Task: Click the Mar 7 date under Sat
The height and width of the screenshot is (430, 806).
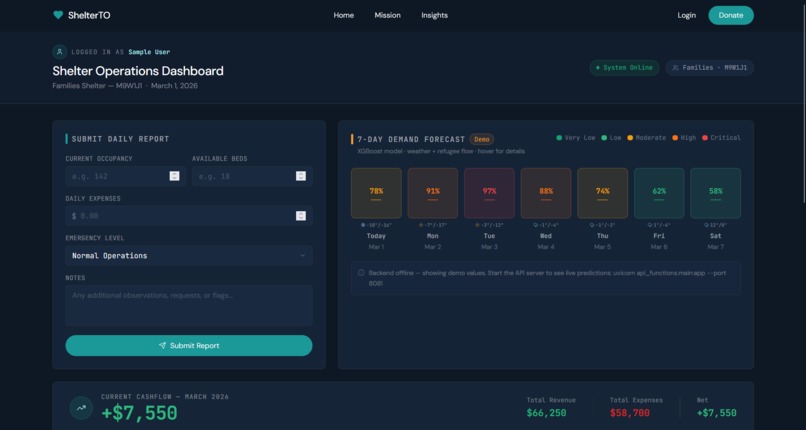Action: (x=716, y=247)
